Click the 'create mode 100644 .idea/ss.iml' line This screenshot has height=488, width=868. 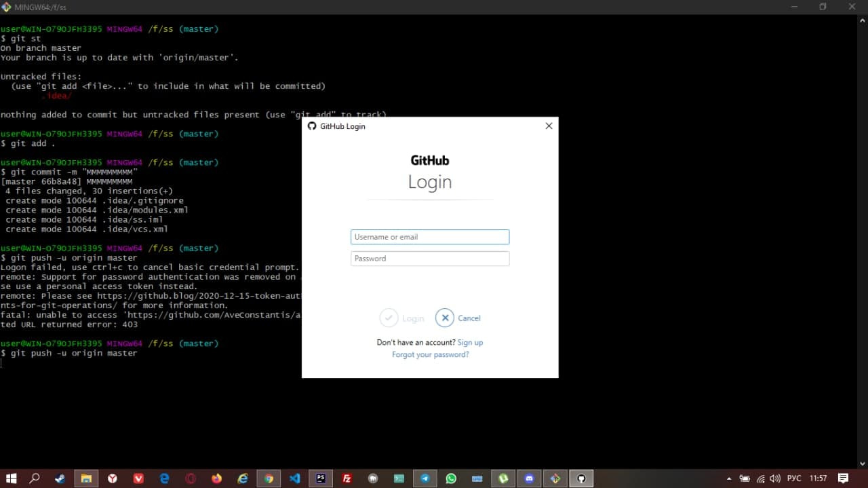coord(84,219)
